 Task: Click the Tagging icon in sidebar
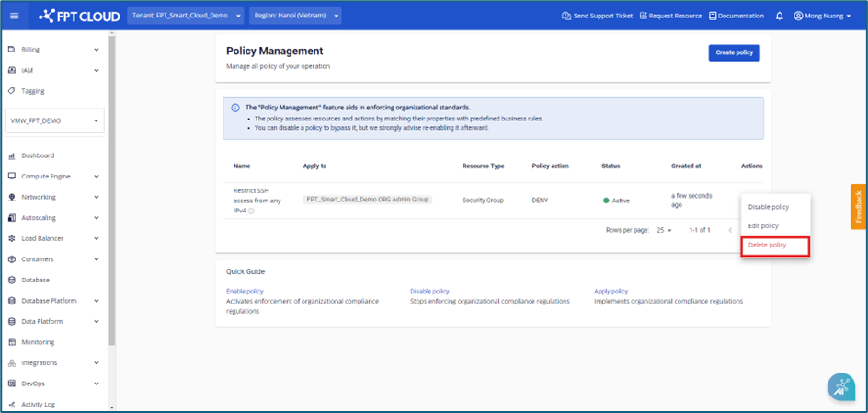[12, 91]
